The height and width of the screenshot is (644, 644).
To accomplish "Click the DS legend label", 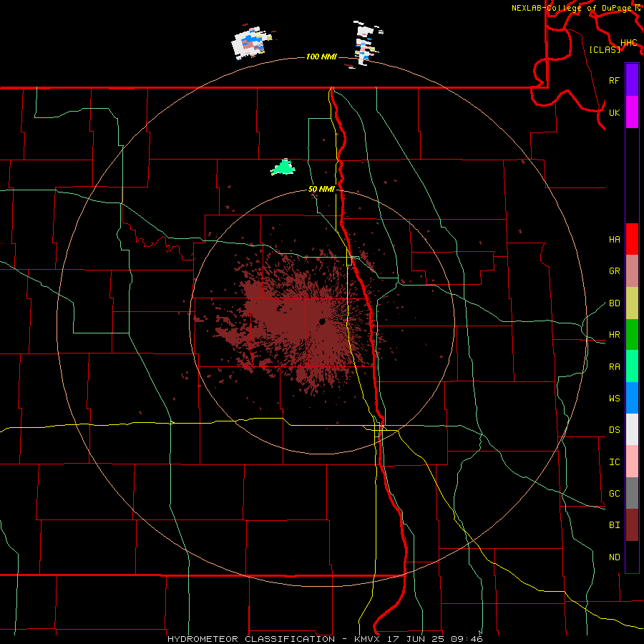I will [614, 429].
